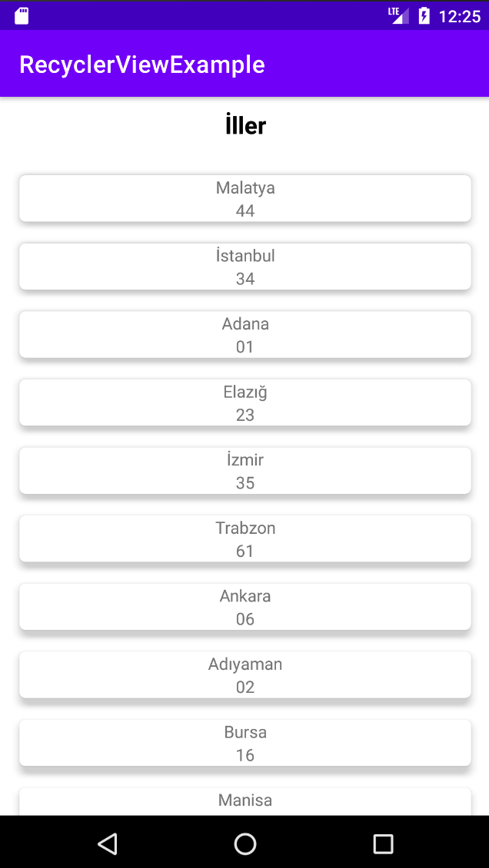Tap the RecyclerViewExample title text
Viewport: 489px width, 868px height.
(141, 65)
